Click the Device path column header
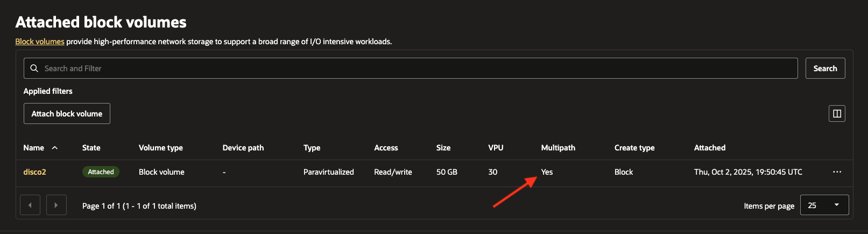 pos(243,148)
